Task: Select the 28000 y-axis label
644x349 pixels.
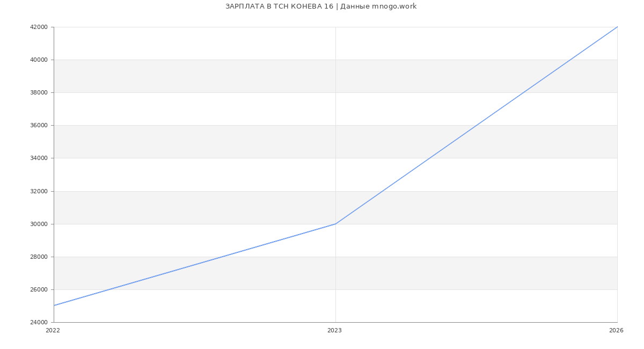Action: [x=39, y=257]
